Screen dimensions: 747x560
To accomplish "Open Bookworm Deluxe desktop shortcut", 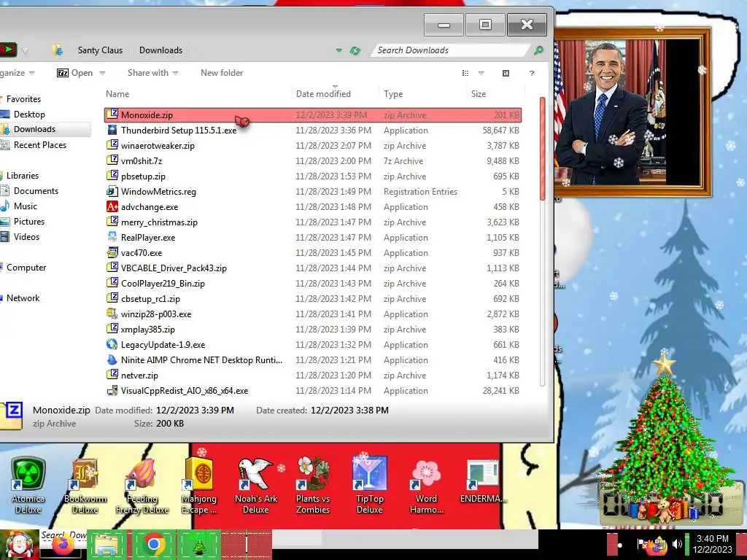I will 85,486.
